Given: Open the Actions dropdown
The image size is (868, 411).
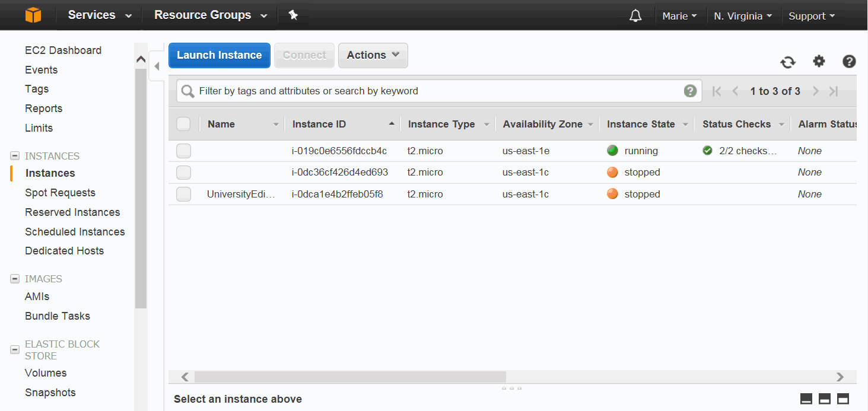Looking at the screenshot, I should pos(373,55).
